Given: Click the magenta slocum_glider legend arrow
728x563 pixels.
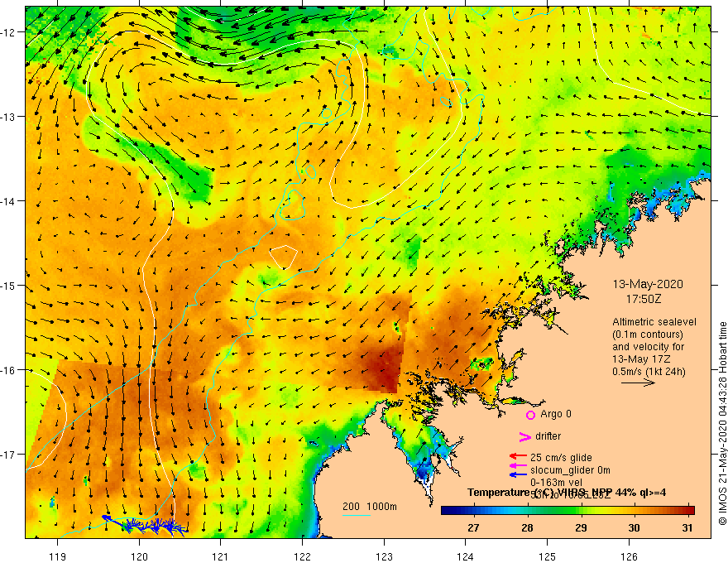Looking at the screenshot, I should [x=518, y=465].
